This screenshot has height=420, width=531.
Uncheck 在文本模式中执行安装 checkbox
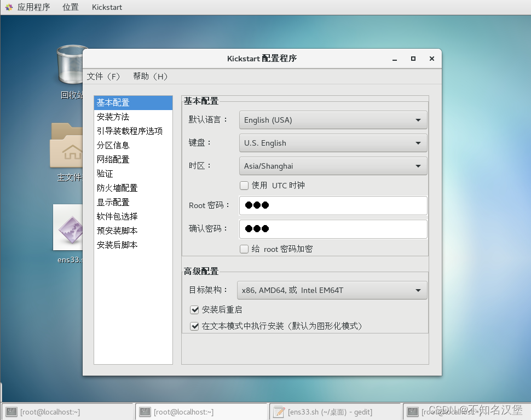click(x=194, y=326)
